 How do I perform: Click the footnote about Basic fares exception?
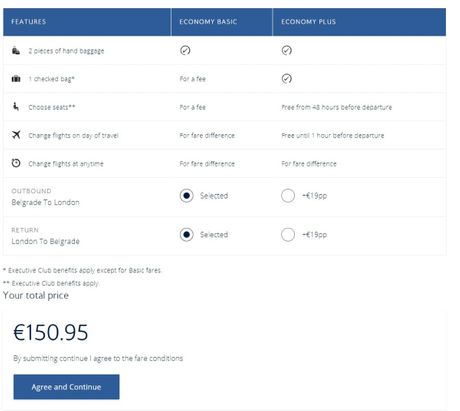[82, 270]
